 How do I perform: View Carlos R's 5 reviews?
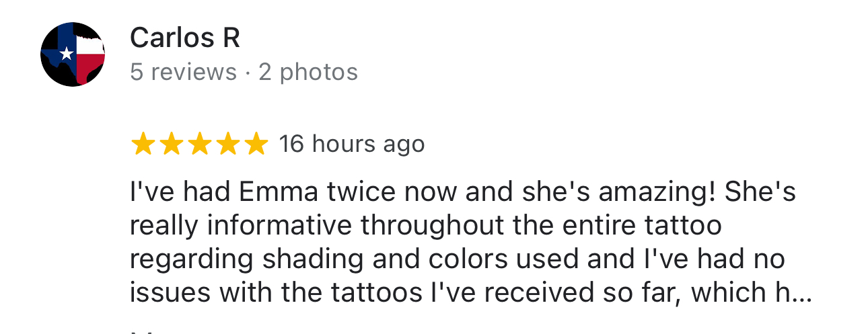click(183, 72)
